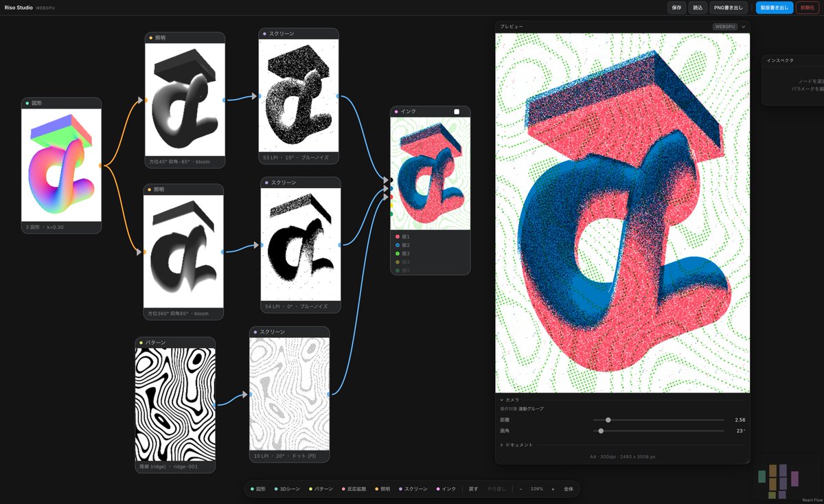The width and height of the screenshot is (824, 504).
Task: Click output port of lower 照明 node
Action: click(224, 253)
